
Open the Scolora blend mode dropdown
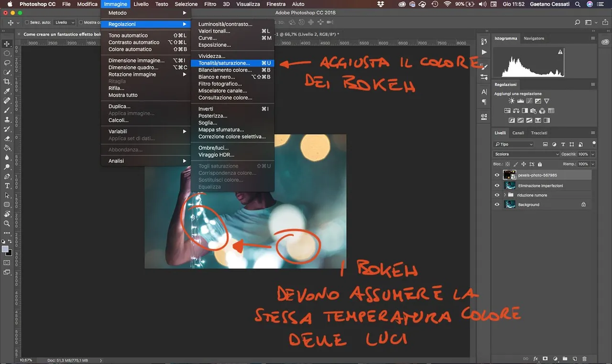click(x=526, y=154)
